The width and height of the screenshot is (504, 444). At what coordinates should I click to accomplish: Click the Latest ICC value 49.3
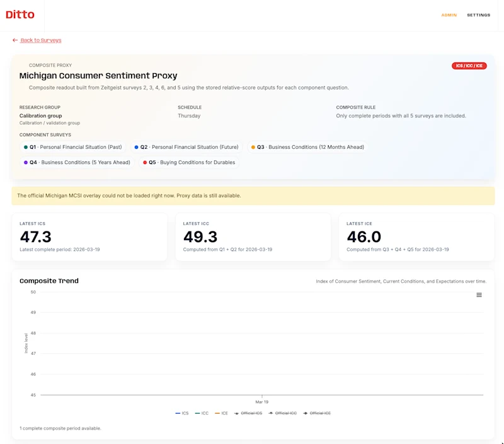point(200,237)
